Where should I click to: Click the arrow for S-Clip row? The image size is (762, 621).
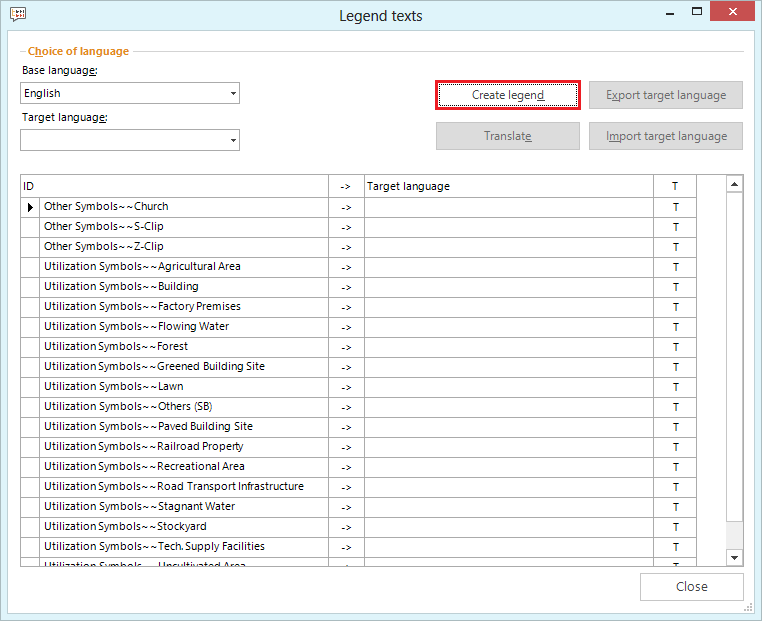[346, 227]
